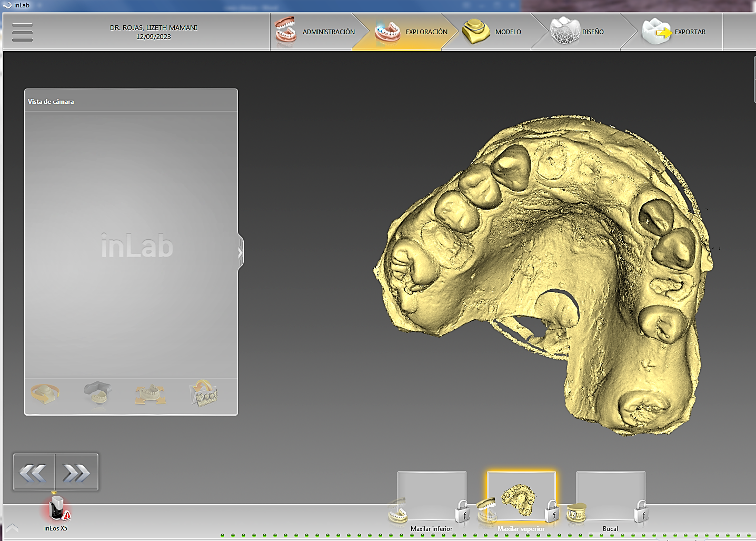Image resolution: width=756 pixels, height=541 pixels.
Task: Advance with the double right arrow
Action: [77, 473]
